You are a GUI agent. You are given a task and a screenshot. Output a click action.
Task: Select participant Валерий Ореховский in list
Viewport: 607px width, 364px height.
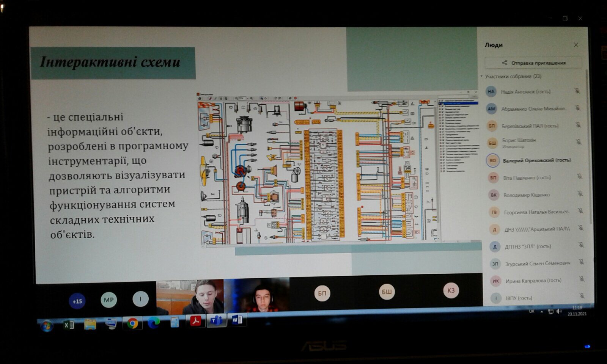tap(536, 160)
